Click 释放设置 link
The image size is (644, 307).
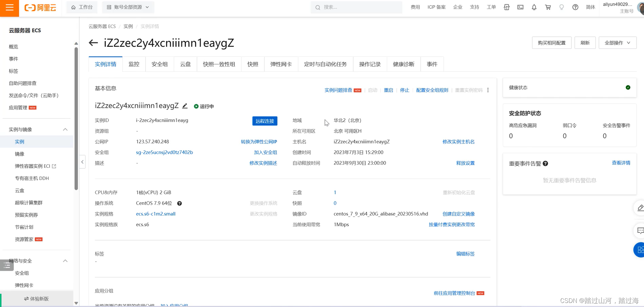pyautogui.click(x=466, y=163)
